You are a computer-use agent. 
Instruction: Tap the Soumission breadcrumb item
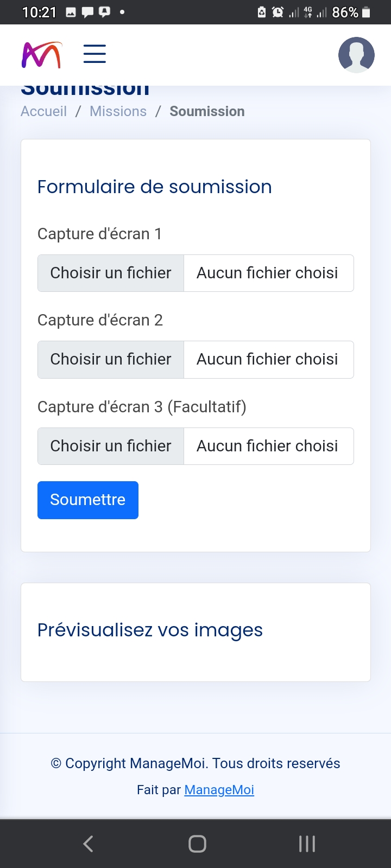tap(207, 111)
